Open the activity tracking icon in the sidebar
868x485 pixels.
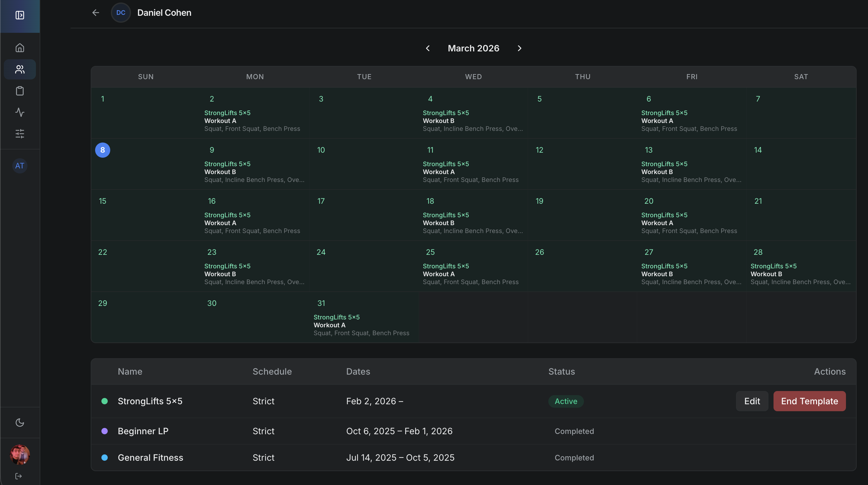[20, 112]
